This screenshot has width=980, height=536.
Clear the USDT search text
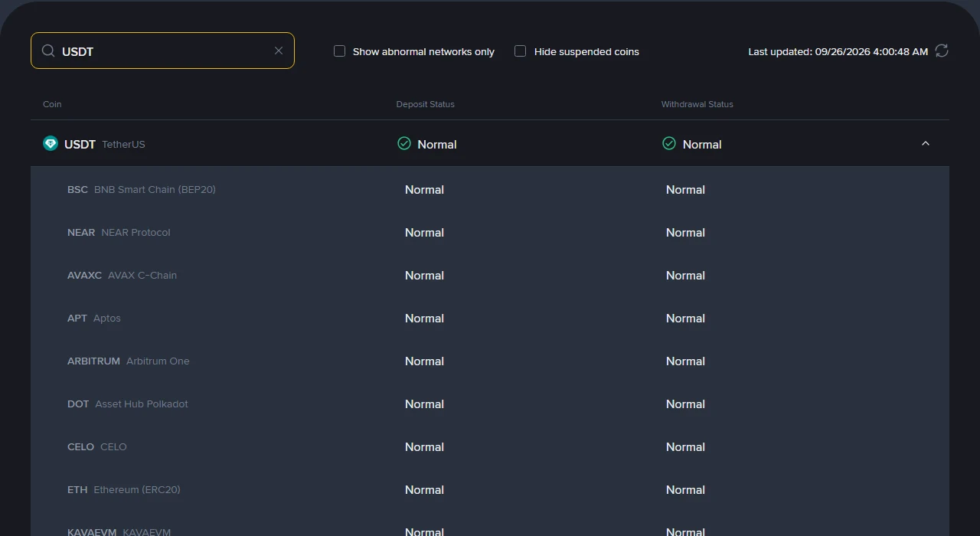[279, 51]
